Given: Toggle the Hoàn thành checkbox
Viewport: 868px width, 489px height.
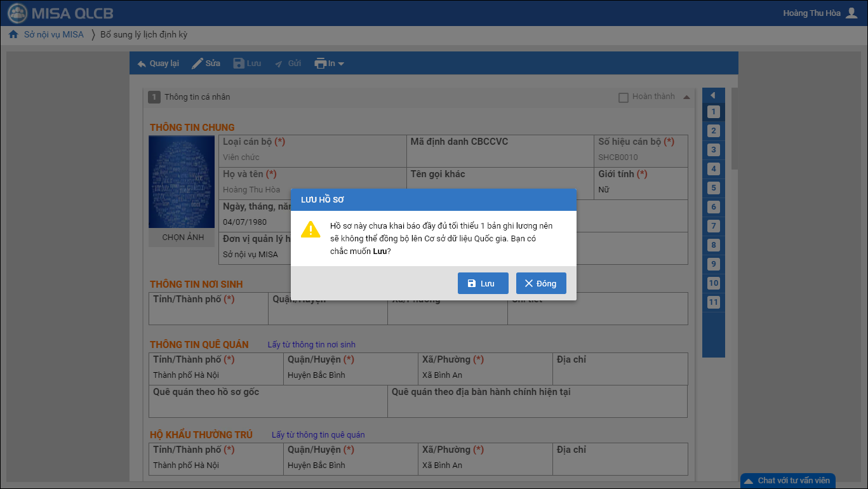Looking at the screenshot, I should pos(624,97).
